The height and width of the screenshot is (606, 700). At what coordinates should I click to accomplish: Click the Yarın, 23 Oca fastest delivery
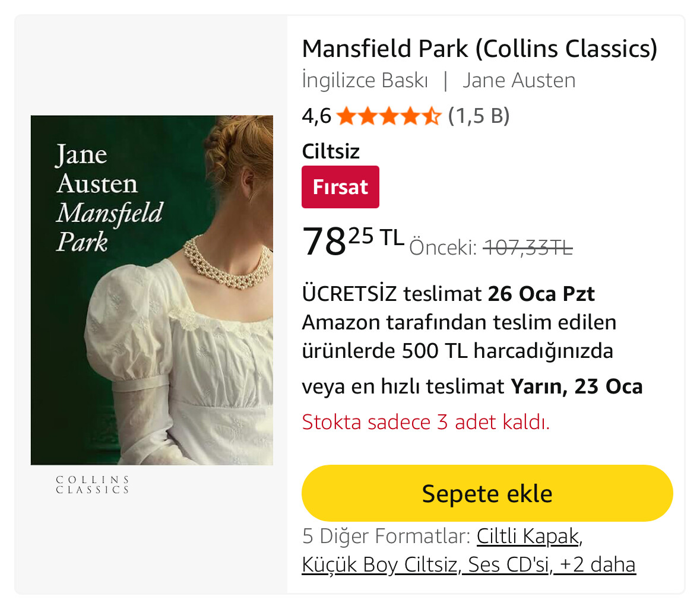(577, 386)
